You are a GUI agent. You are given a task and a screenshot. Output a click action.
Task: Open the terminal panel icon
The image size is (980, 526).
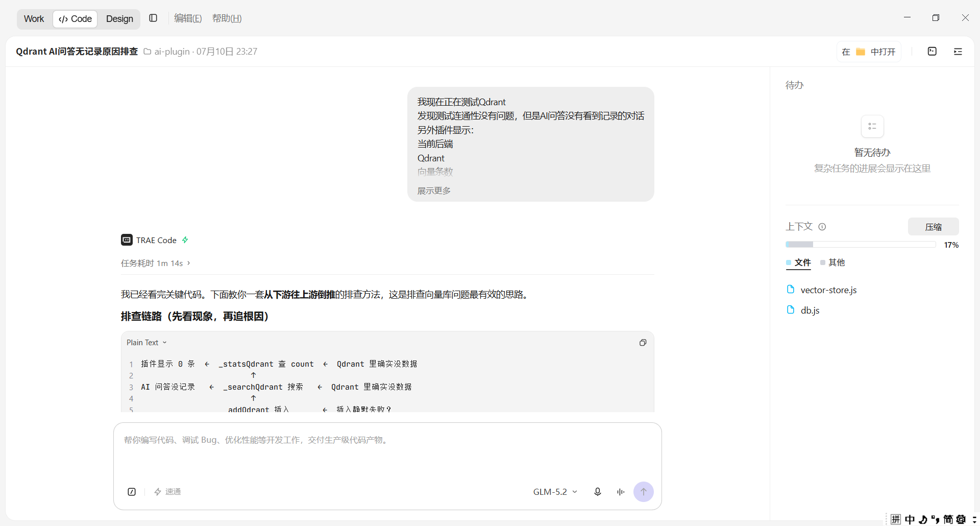click(x=932, y=52)
